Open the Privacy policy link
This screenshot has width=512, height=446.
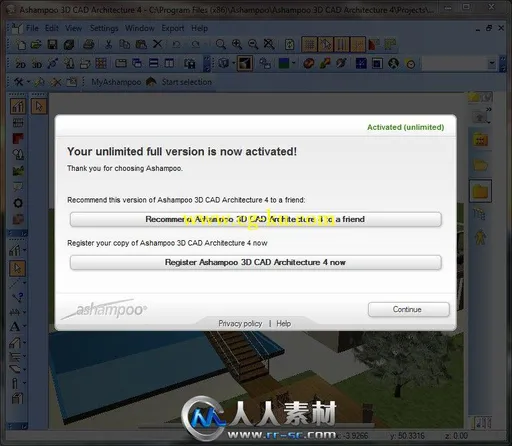coord(240,323)
